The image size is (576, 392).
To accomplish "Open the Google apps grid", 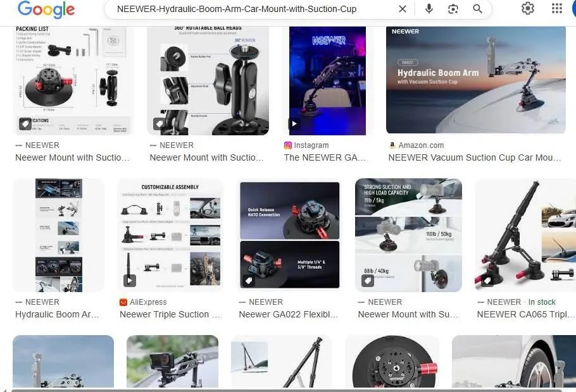I will click(557, 8).
